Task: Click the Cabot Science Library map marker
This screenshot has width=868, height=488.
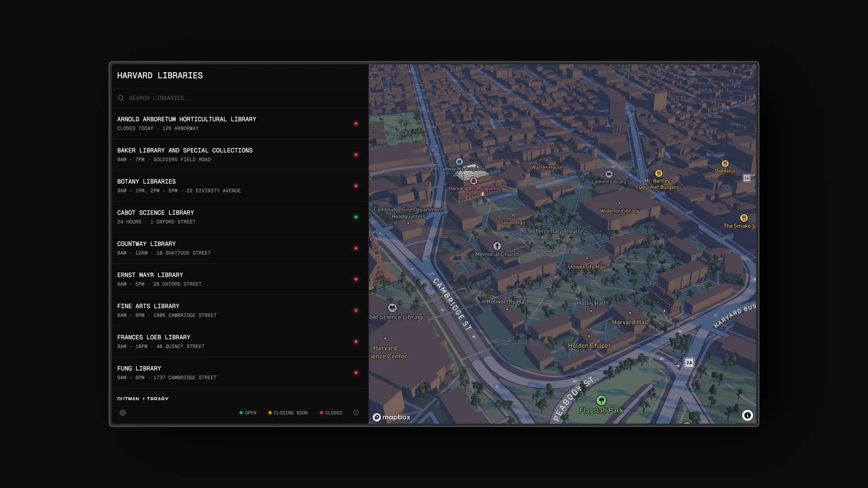Action: 392,308
